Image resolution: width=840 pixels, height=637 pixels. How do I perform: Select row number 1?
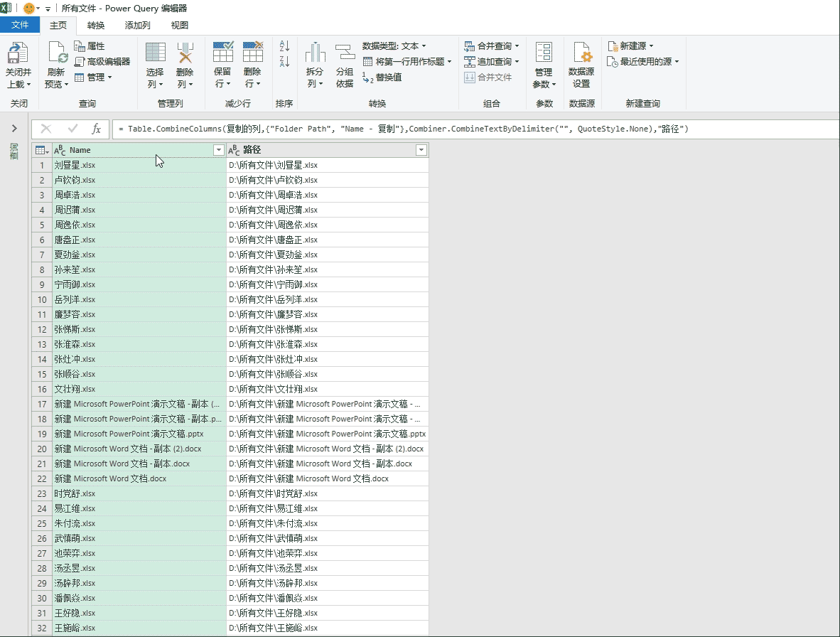click(x=42, y=165)
